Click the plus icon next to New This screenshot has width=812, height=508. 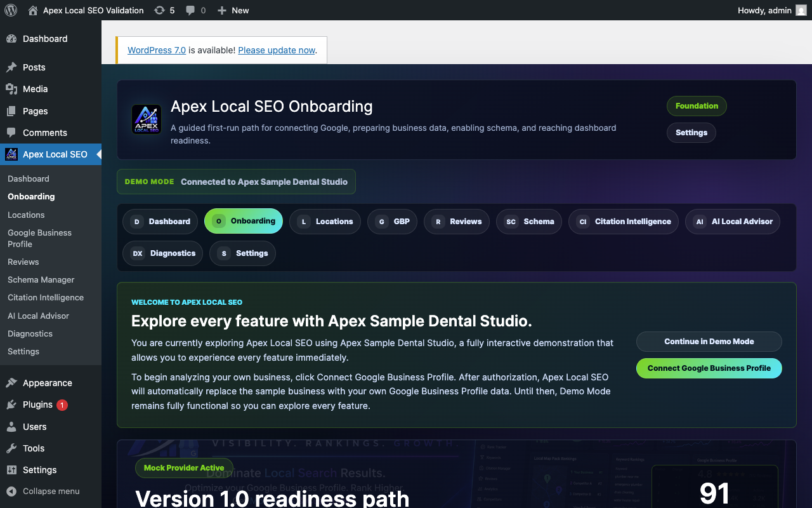coord(221,11)
